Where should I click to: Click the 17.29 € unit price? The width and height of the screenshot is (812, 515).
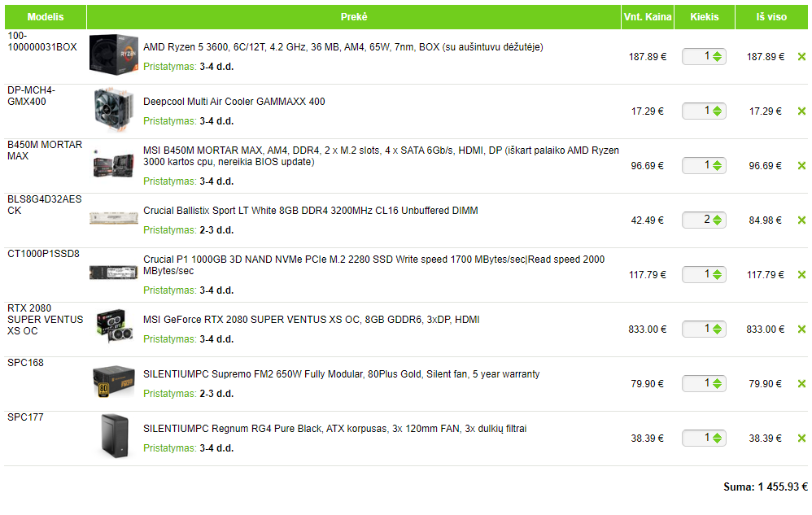coord(648,111)
